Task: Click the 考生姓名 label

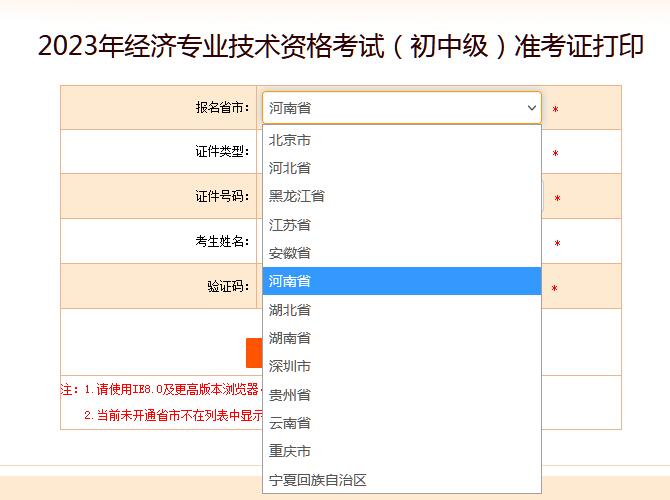Action: pos(222,241)
